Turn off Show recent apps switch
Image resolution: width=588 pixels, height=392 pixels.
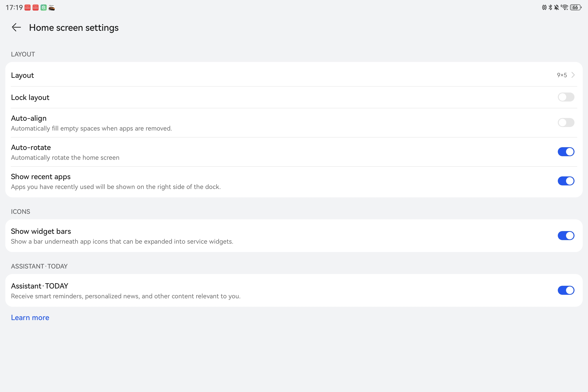(x=566, y=181)
